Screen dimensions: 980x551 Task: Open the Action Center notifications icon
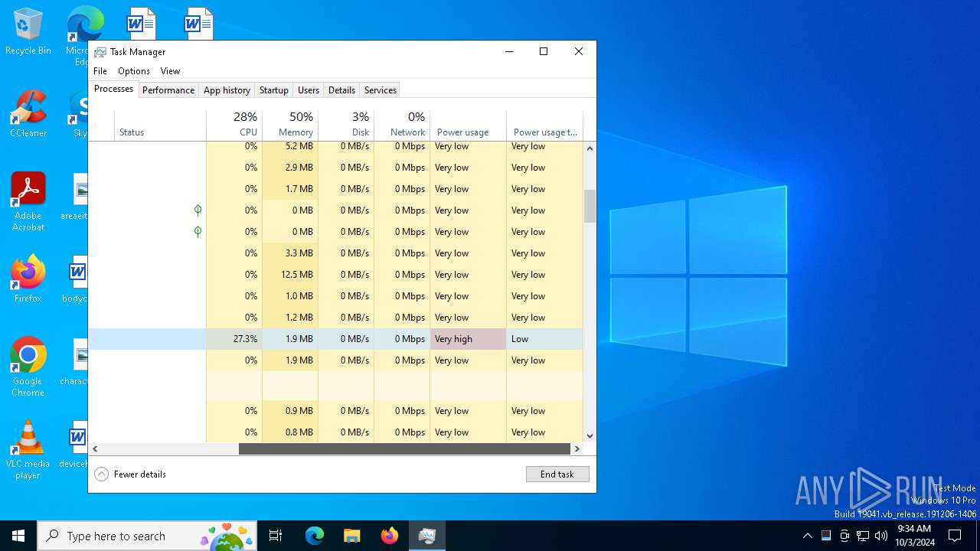pos(955,536)
